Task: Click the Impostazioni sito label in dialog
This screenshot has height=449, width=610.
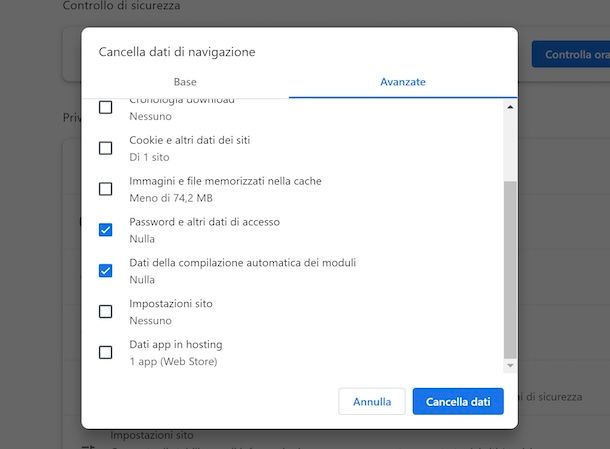Action: pos(171,303)
